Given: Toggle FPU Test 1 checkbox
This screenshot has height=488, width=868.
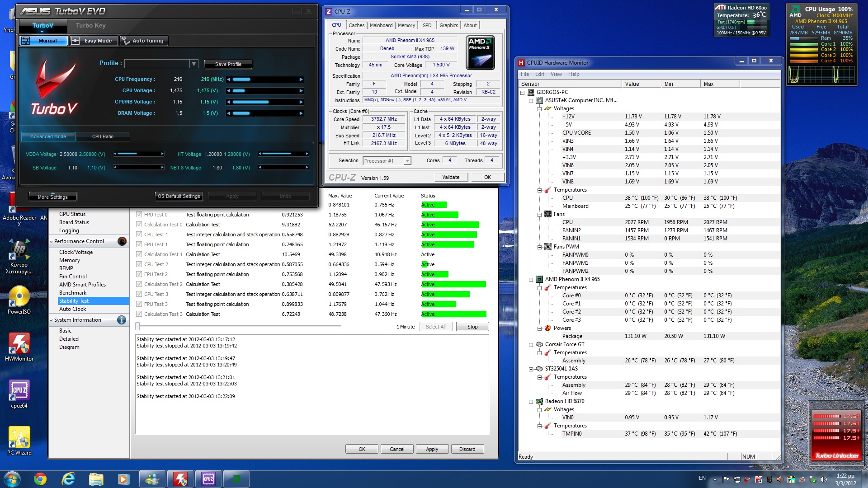Looking at the screenshot, I should pos(139,244).
